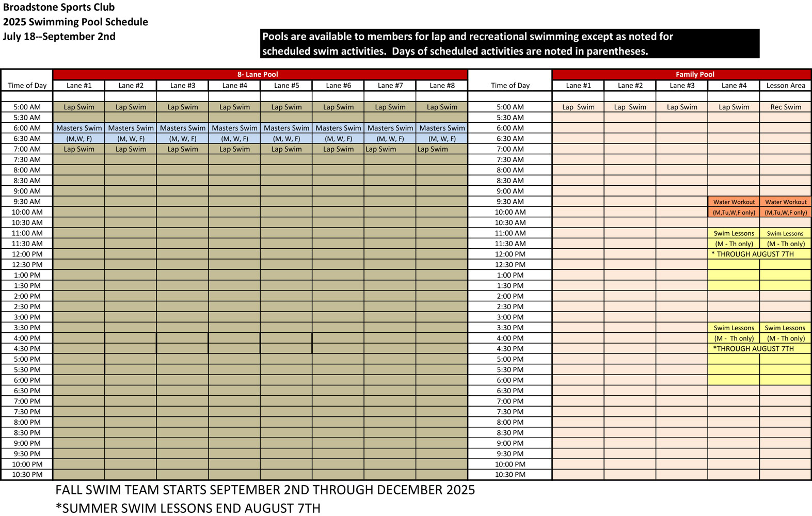The image size is (812, 516).
Task: Click the 'July 18--September 2nd' date range
Action: [59, 36]
